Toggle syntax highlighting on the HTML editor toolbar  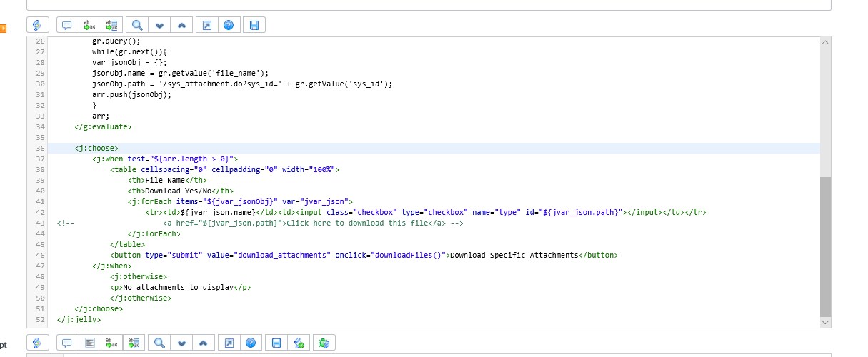(38, 25)
